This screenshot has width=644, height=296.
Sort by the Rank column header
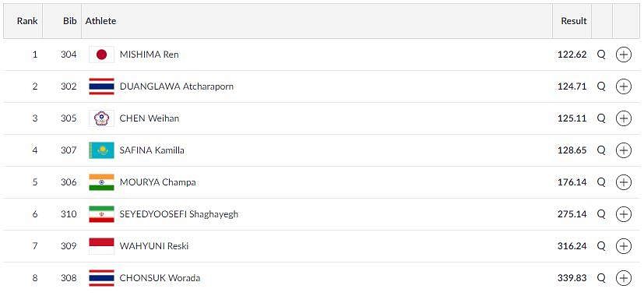pos(27,21)
